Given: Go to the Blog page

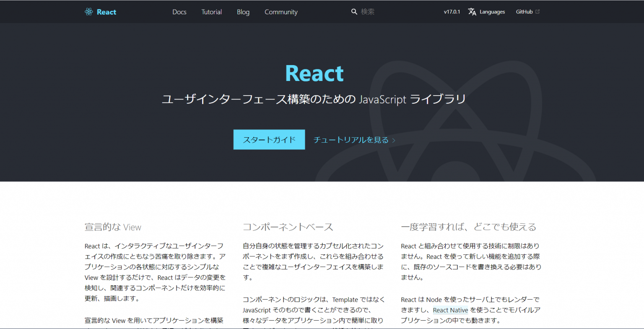Looking at the screenshot, I should tap(243, 12).
